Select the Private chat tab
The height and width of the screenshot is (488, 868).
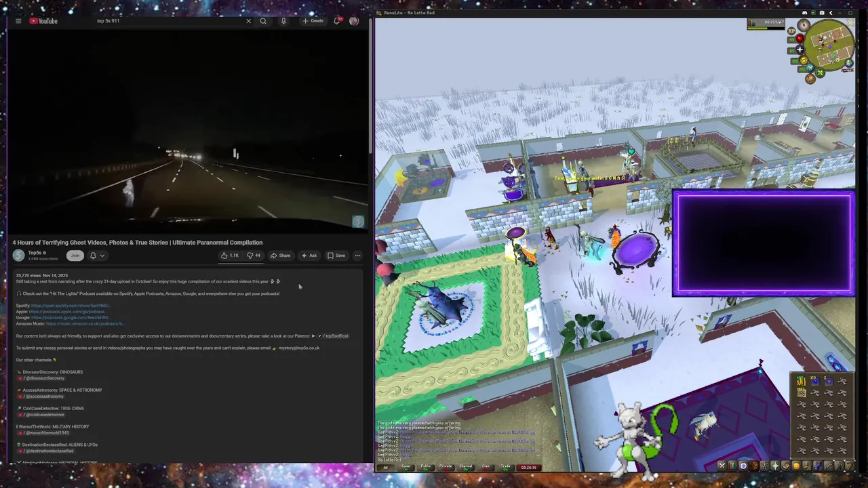(446, 467)
